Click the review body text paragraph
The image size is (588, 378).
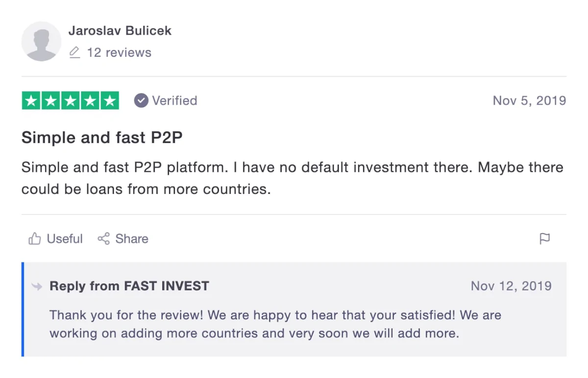click(293, 178)
